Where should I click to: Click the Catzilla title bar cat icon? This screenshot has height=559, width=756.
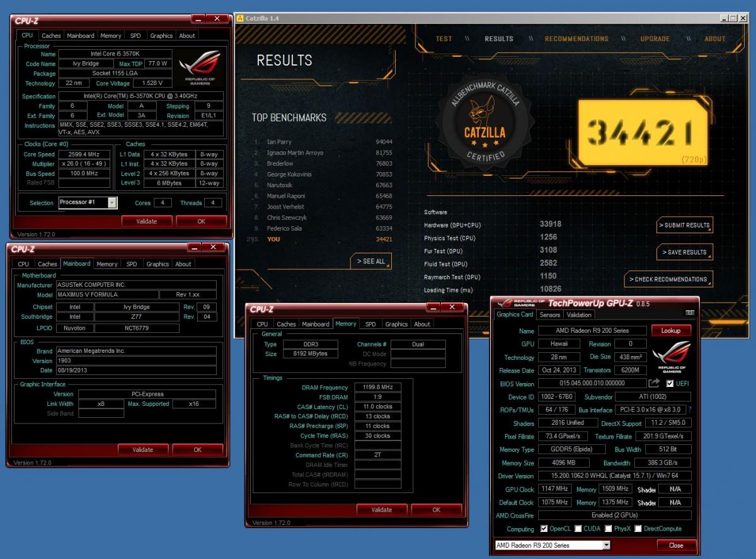pos(240,18)
